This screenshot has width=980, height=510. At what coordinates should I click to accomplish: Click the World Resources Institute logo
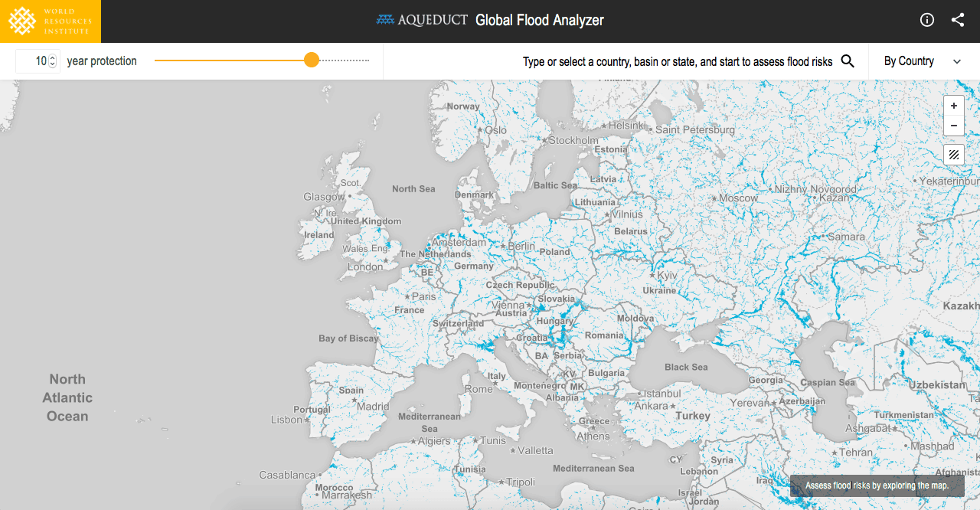[51, 21]
